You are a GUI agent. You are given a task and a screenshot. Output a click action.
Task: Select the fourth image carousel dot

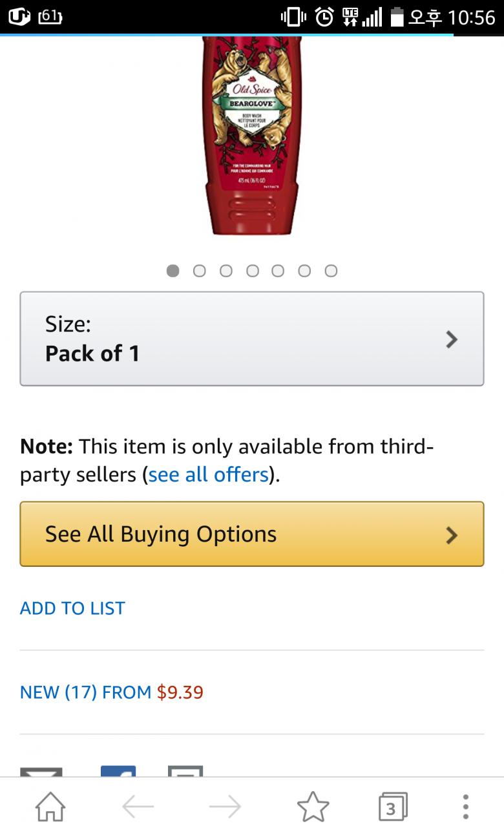coord(252,271)
